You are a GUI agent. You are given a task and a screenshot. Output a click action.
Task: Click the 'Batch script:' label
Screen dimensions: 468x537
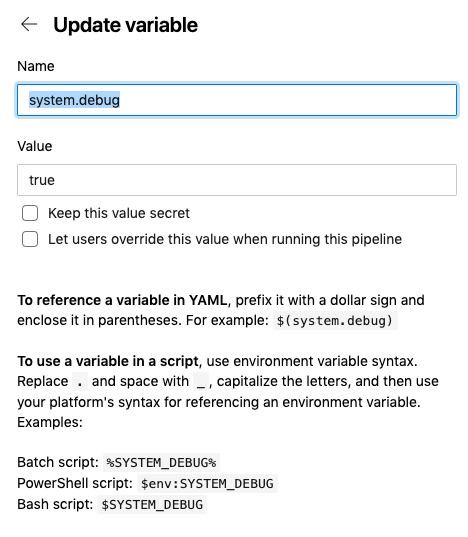point(58,462)
